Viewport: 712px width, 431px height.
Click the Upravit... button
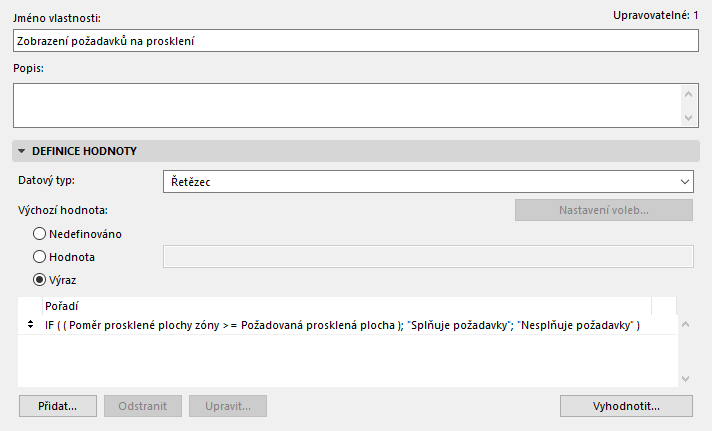(228, 406)
